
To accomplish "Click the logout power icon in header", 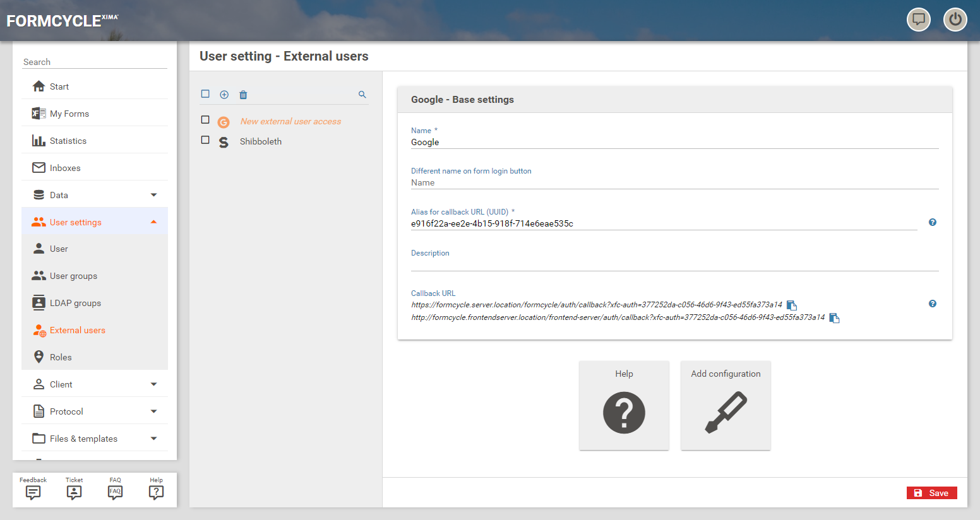I will [x=955, y=20].
